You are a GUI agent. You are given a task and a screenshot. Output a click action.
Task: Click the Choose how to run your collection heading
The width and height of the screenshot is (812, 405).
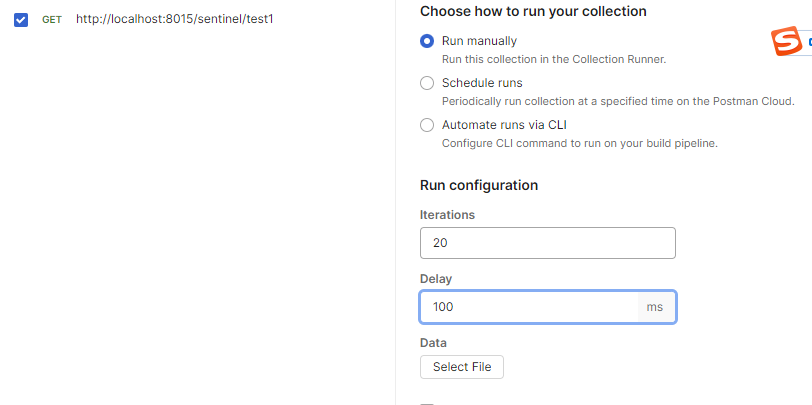[x=533, y=11]
